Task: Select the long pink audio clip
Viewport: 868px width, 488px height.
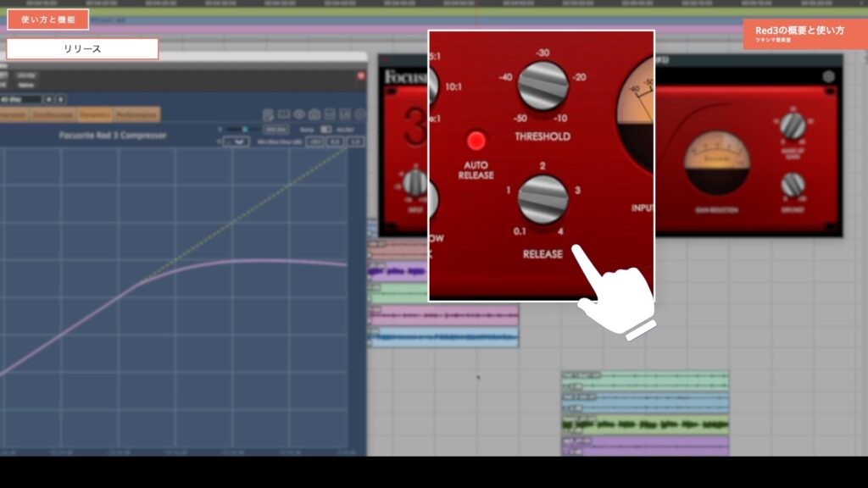Action: 445,315
